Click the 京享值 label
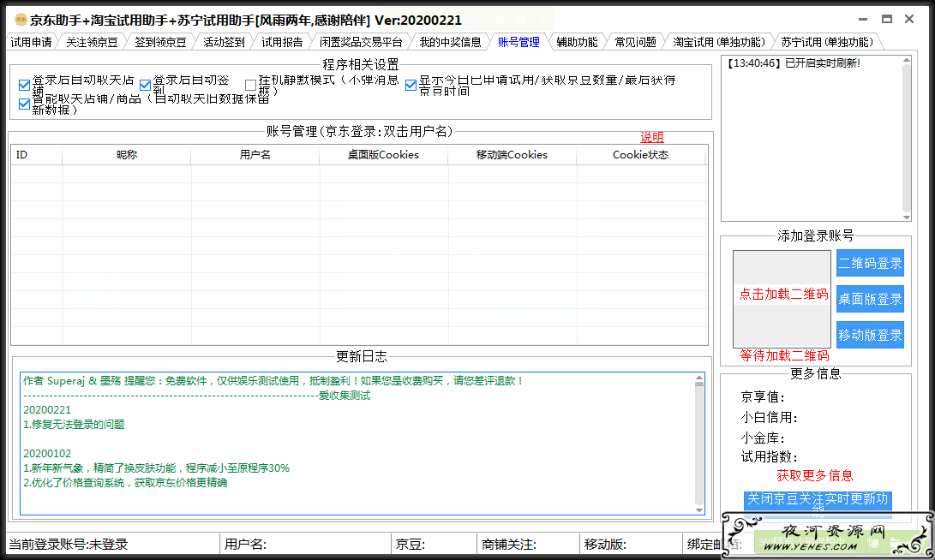 point(763,396)
